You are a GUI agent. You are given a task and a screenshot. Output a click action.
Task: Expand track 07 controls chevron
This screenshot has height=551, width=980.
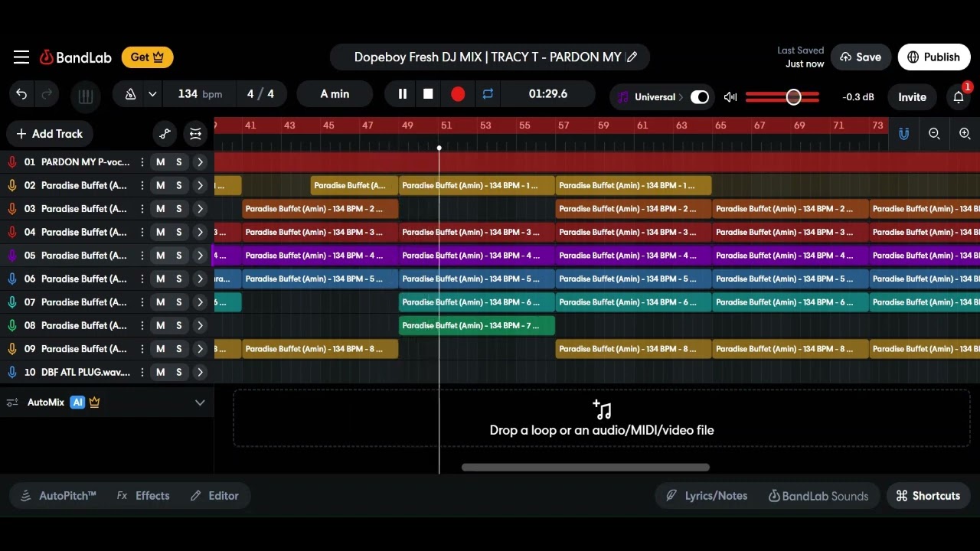click(x=200, y=302)
